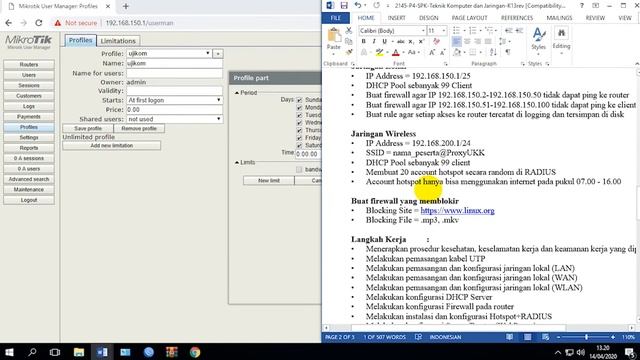Click the Align Left paragraph icon

point(457,41)
